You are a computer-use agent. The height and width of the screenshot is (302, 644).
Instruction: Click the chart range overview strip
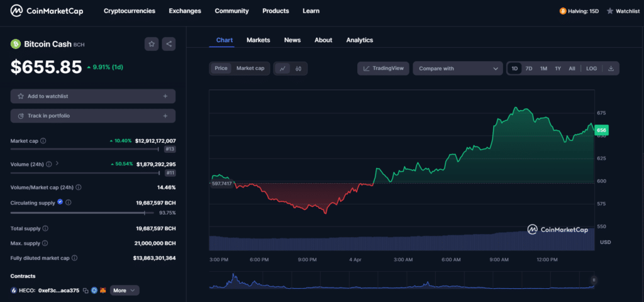(402, 281)
